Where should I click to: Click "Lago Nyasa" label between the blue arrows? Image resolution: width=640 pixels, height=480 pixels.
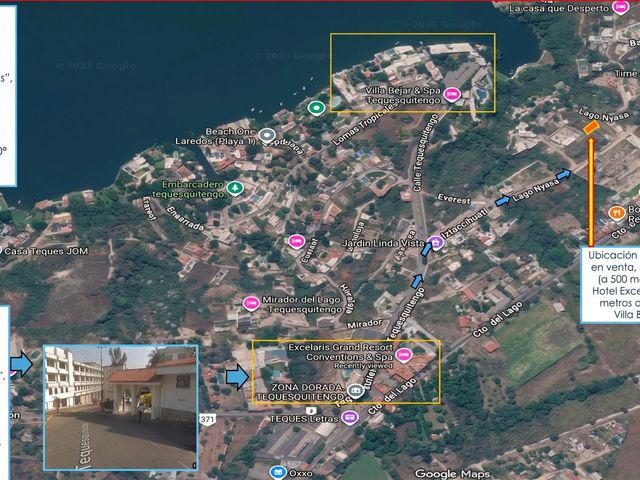[x=536, y=191]
